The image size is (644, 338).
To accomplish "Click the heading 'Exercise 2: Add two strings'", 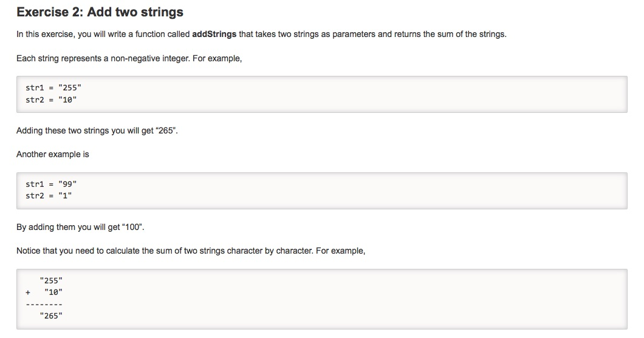I will 100,12.
